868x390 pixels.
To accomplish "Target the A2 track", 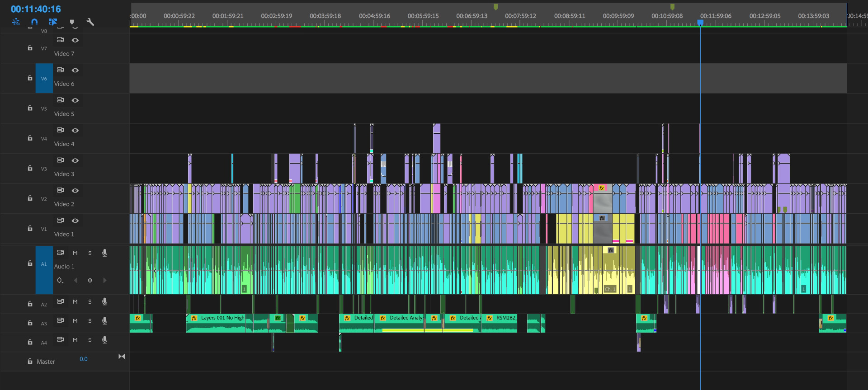I will pos(44,304).
